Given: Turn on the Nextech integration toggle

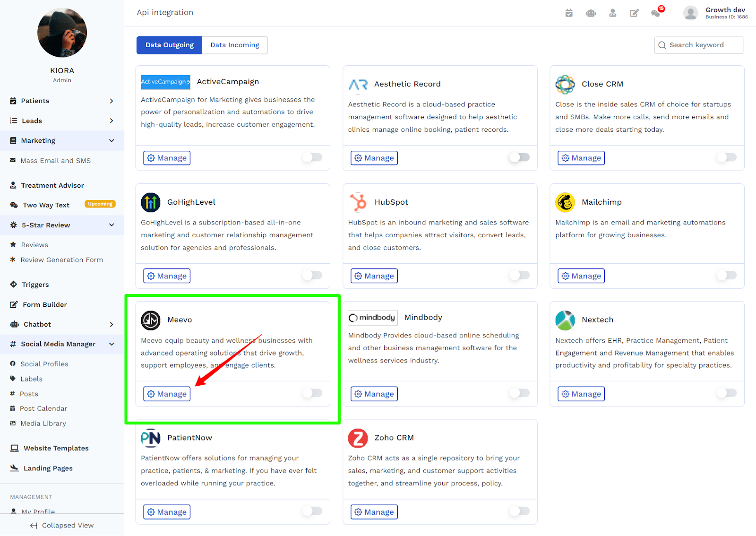Looking at the screenshot, I should coord(727,393).
